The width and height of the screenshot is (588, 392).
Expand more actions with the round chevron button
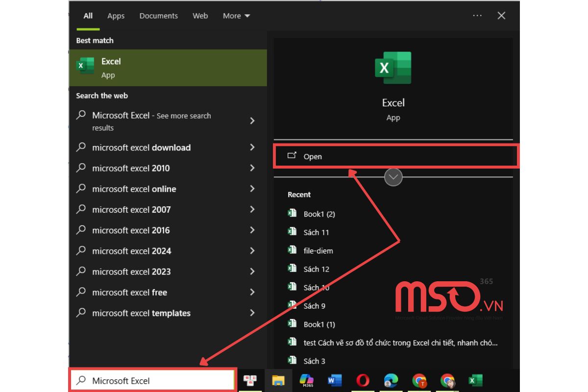click(393, 177)
